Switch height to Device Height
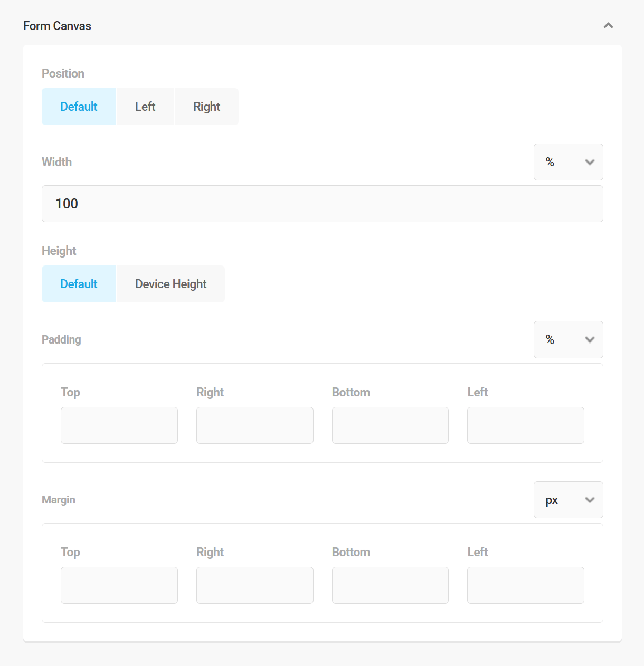This screenshot has height=666, width=644. tap(170, 283)
